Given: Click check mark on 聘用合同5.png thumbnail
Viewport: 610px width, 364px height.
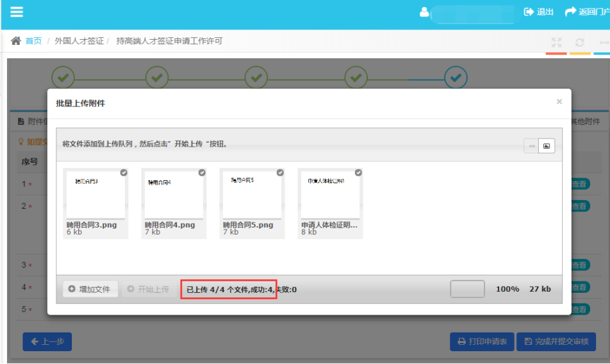Looking at the screenshot, I should click(x=280, y=172).
